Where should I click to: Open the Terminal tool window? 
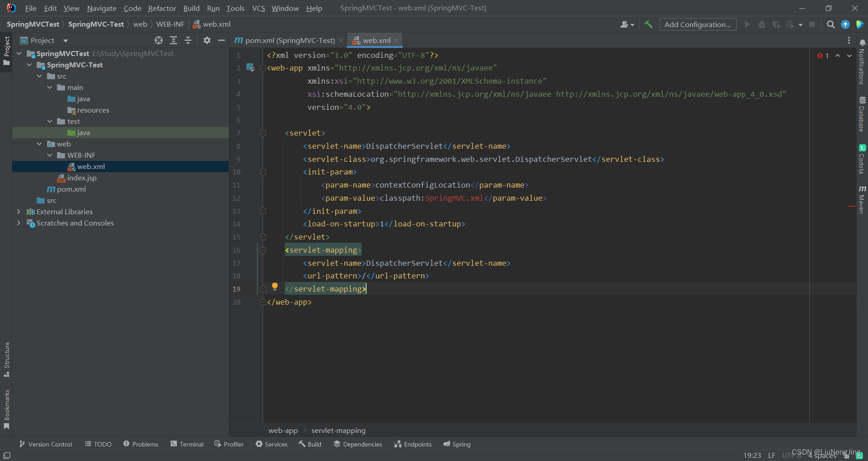[187, 444]
